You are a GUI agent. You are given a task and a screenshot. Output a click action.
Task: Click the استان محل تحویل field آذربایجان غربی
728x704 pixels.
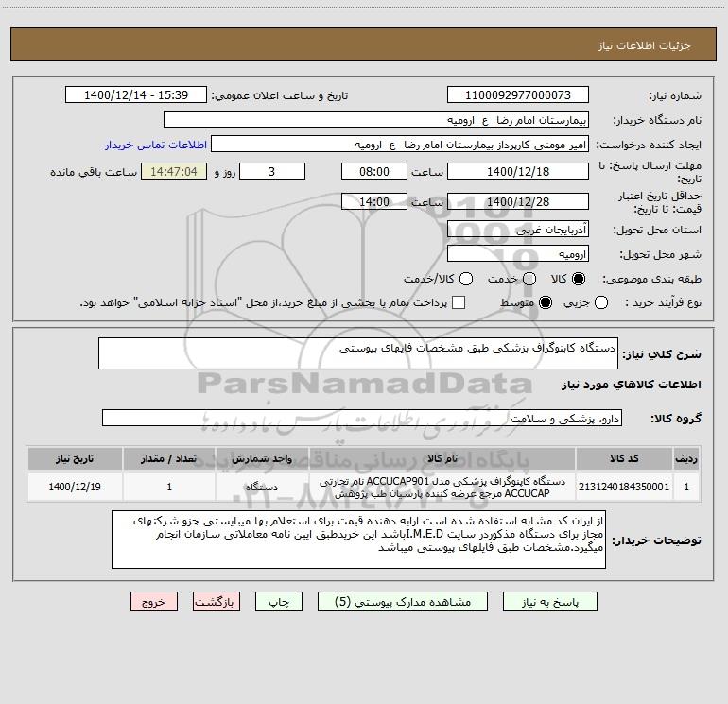pyautogui.click(x=518, y=229)
